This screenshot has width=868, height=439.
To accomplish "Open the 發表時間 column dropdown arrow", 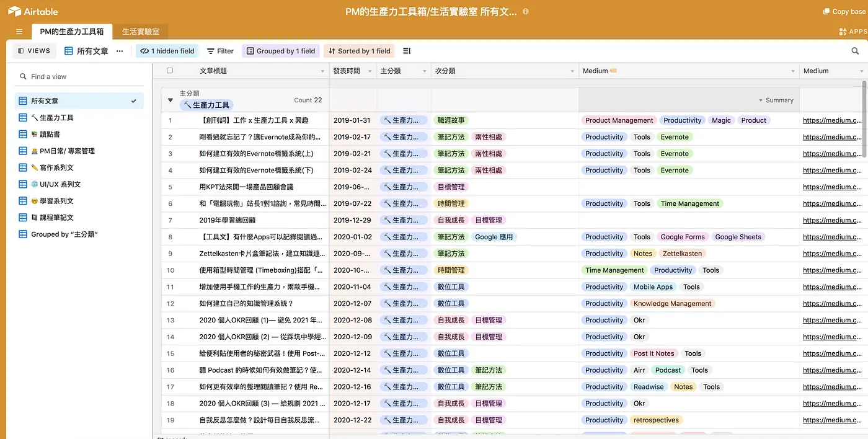I will pos(370,71).
